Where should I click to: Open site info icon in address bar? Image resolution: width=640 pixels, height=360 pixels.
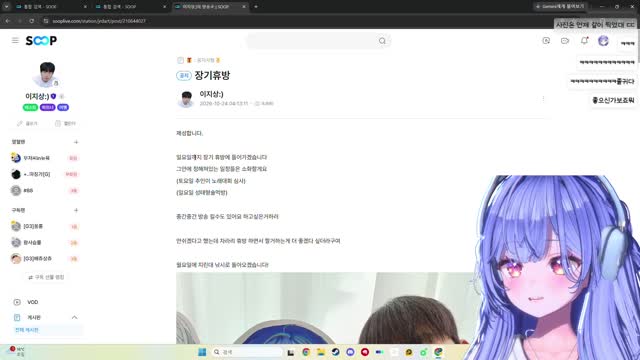pyautogui.click(x=46, y=21)
